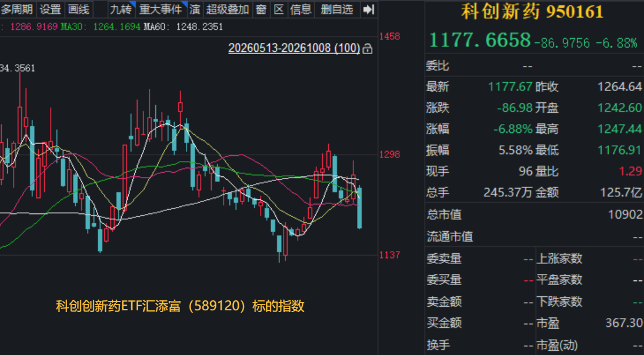Screen dimensions: 644x355
Task: Open 超级叠加 super overlay
Action: click(228, 9)
